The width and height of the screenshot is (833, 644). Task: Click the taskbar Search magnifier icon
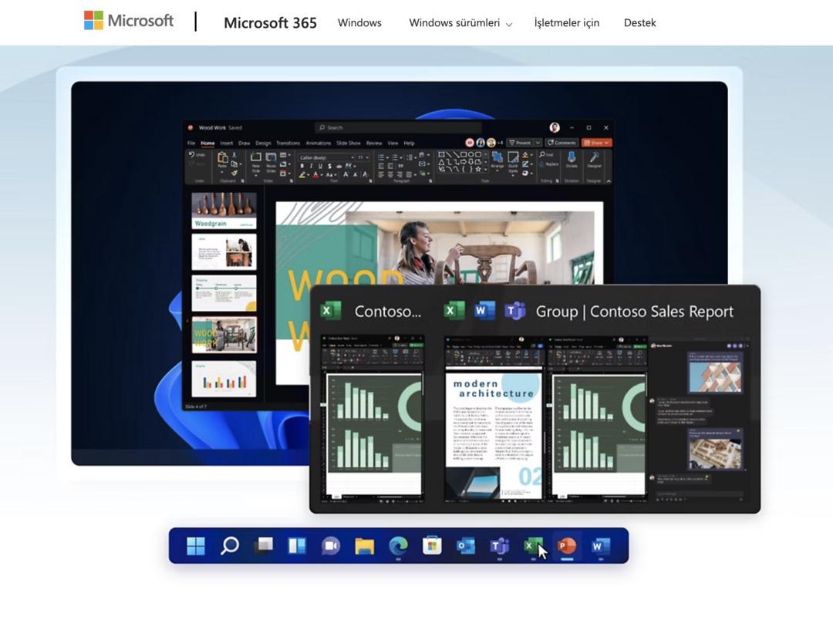[230, 546]
